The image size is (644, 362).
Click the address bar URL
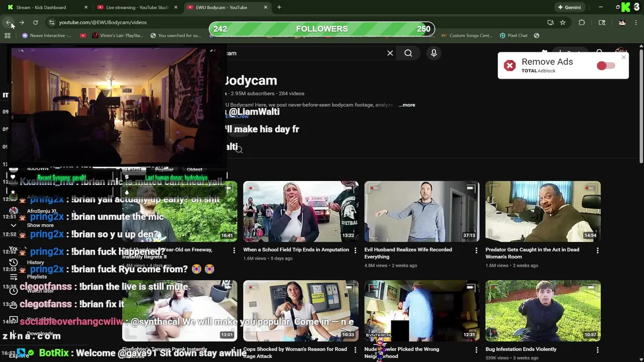(x=103, y=22)
